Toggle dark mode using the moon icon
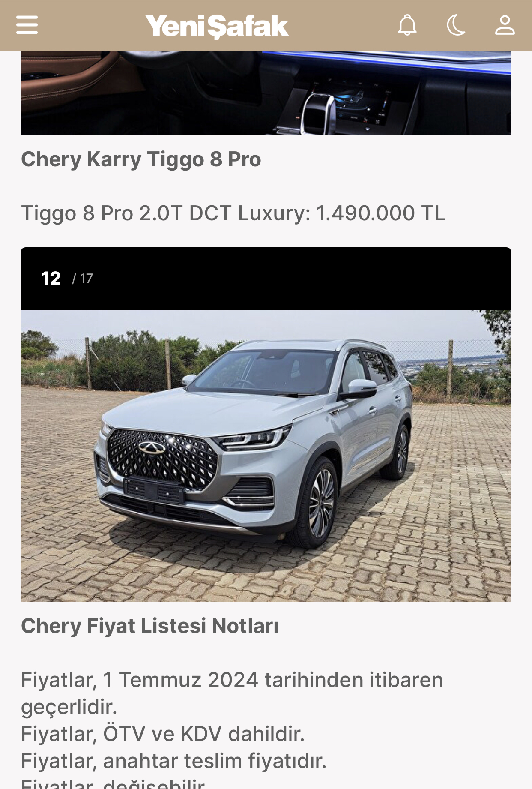Viewport: 532px width, 789px height. tap(456, 25)
